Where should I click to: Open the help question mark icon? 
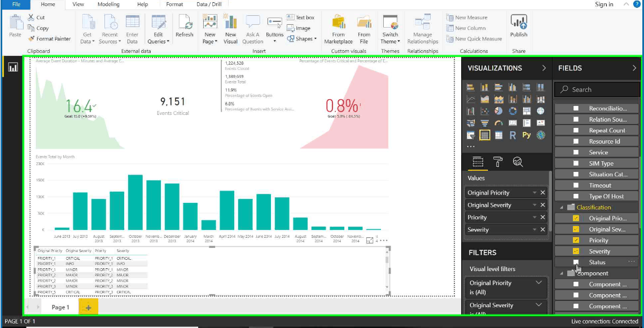tap(637, 4)
